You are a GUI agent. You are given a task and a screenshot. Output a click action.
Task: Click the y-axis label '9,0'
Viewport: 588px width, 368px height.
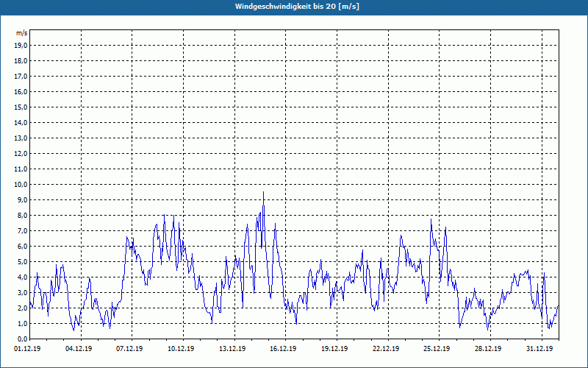tap(22, 199)
